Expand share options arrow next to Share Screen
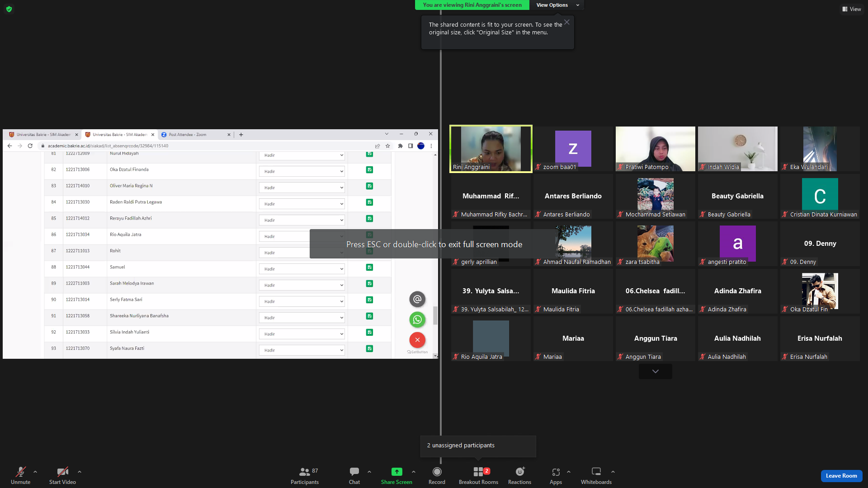The height and width of the screenshot is (488, 868). (414, 472)
